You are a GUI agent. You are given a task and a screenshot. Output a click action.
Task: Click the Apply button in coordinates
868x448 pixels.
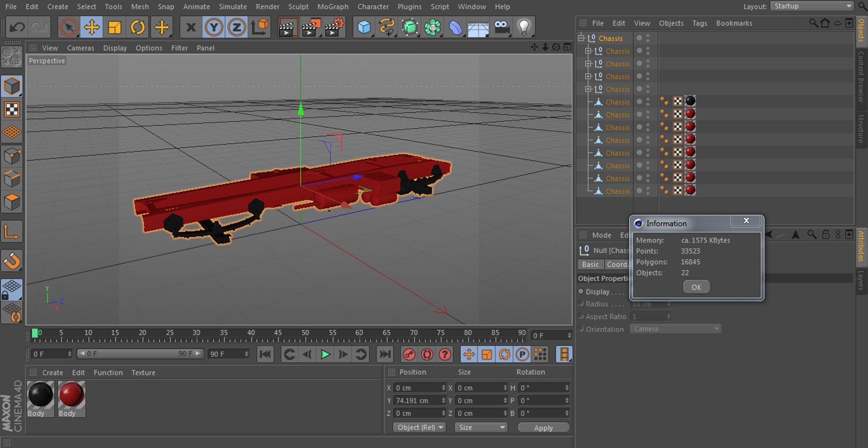point(543,428)
